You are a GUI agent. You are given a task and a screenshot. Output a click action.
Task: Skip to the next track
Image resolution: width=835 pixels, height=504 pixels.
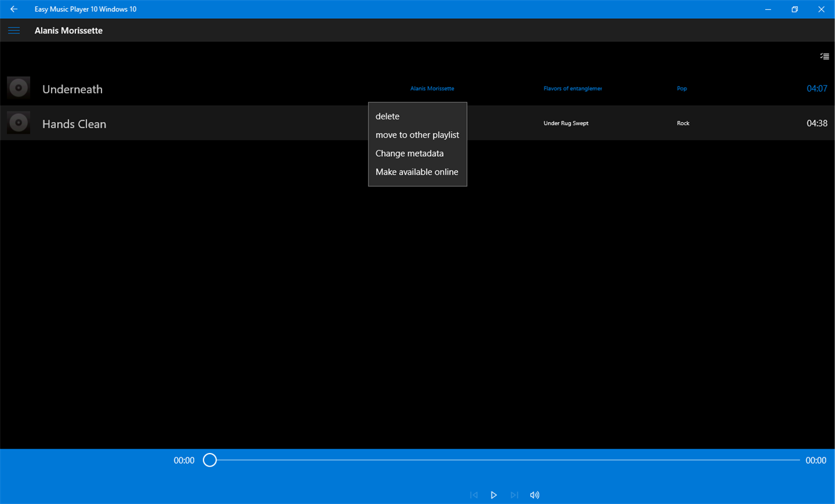pos(514,495)
